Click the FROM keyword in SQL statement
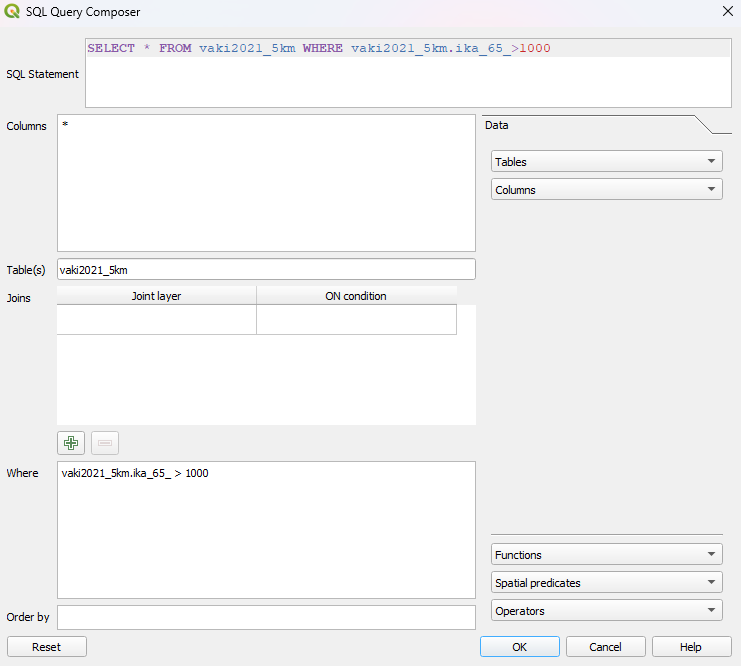 click(175, 48)
